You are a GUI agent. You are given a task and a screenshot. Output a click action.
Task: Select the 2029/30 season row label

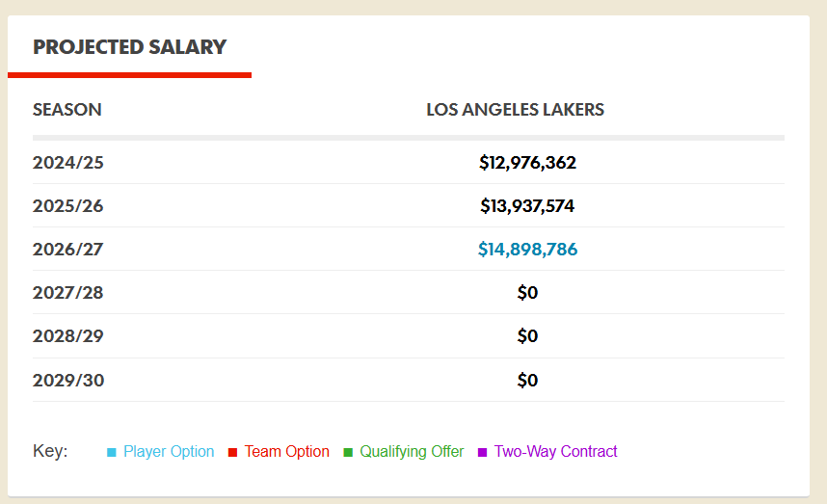click(68, 381)
